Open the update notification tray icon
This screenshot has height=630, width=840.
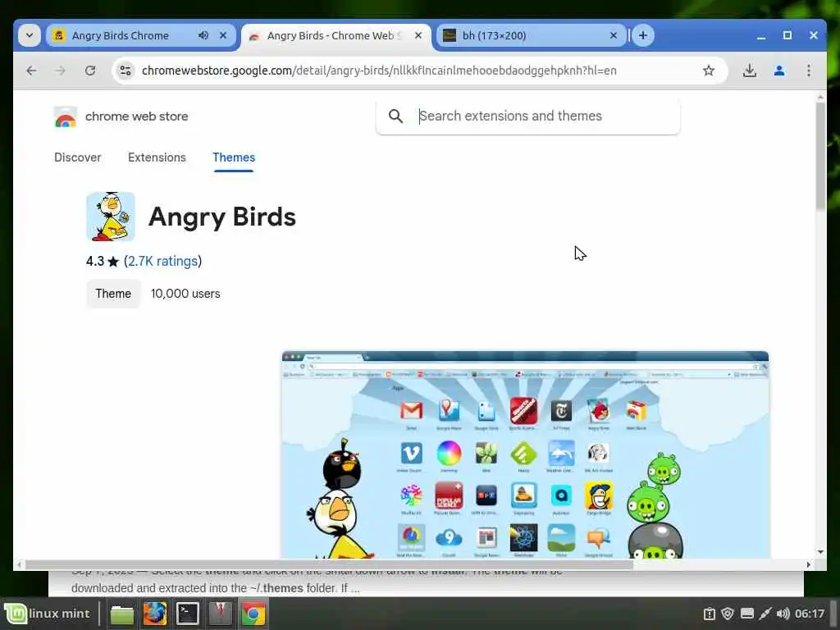coord(710,614)
